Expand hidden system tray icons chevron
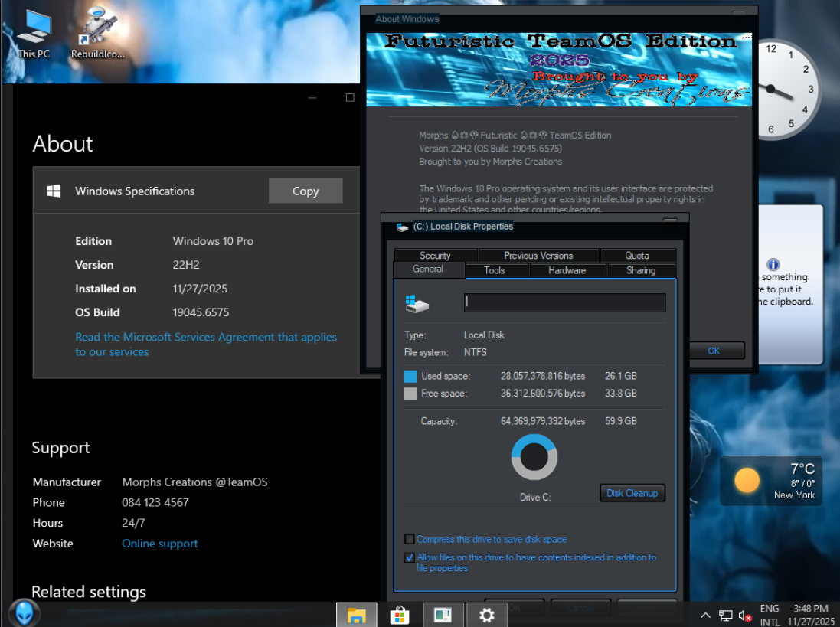Screen dimensions: 840x627 pyautogui.click(x=705, y=616)
